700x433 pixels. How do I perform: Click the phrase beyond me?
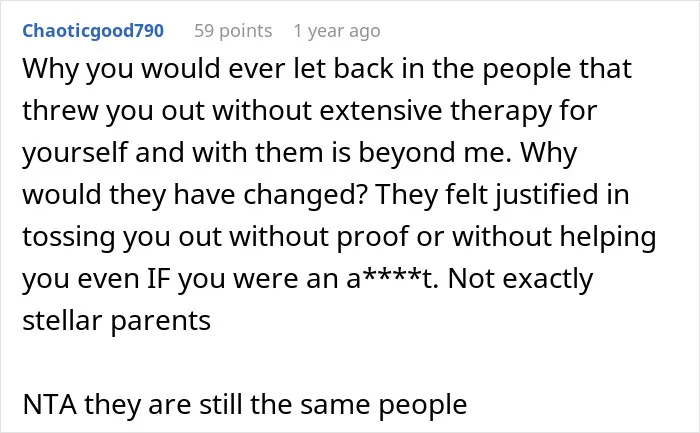(435, 153)
